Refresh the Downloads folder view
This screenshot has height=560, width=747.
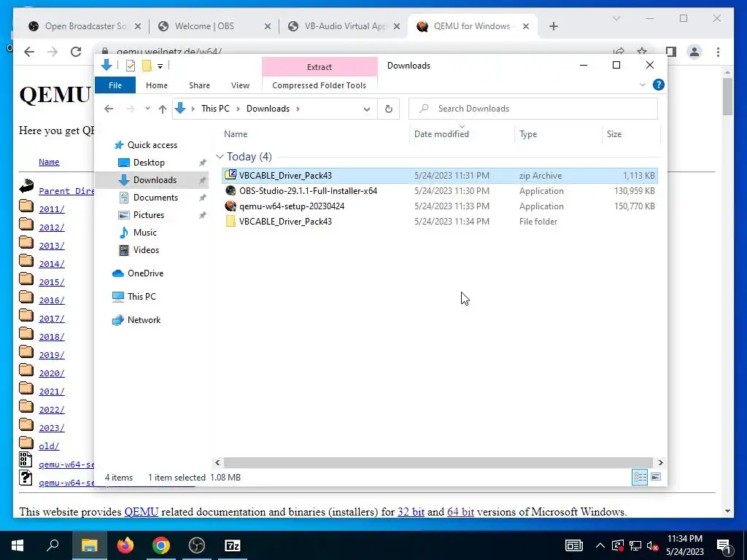tap(389, 109)
